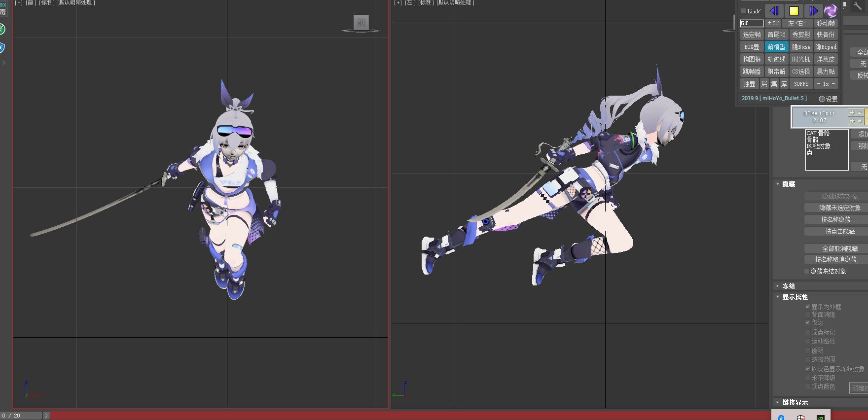Click the yellow stop square button
The width and height of the screenshot is (868, 420).
[x=794, y=11]
